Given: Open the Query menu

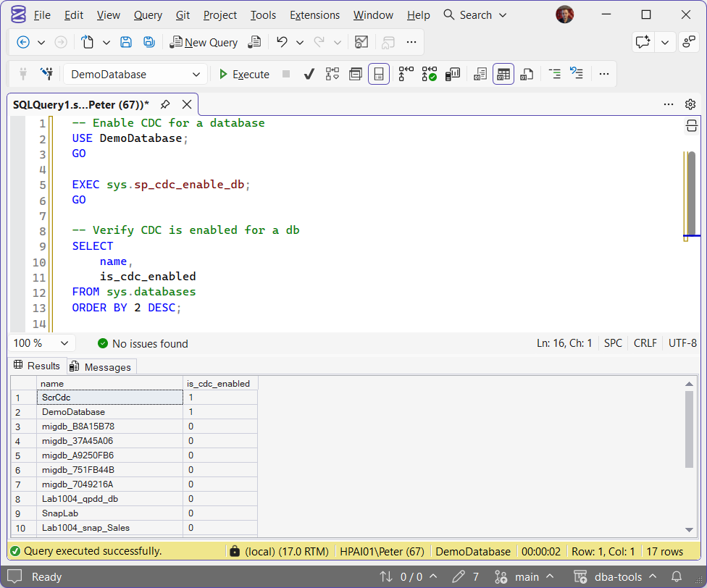Looking at the screenshot, I should click(x=148, y=15).
